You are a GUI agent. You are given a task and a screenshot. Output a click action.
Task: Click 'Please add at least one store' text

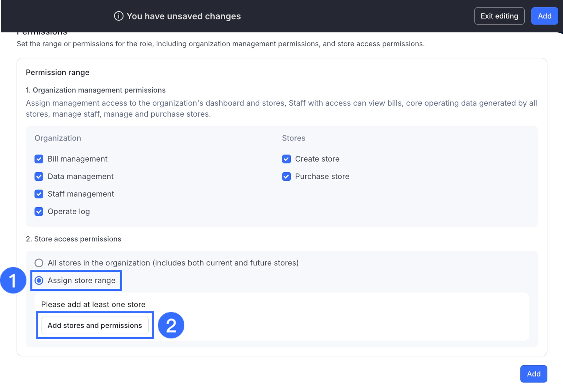pyautogui.click(x=93, y=304)
